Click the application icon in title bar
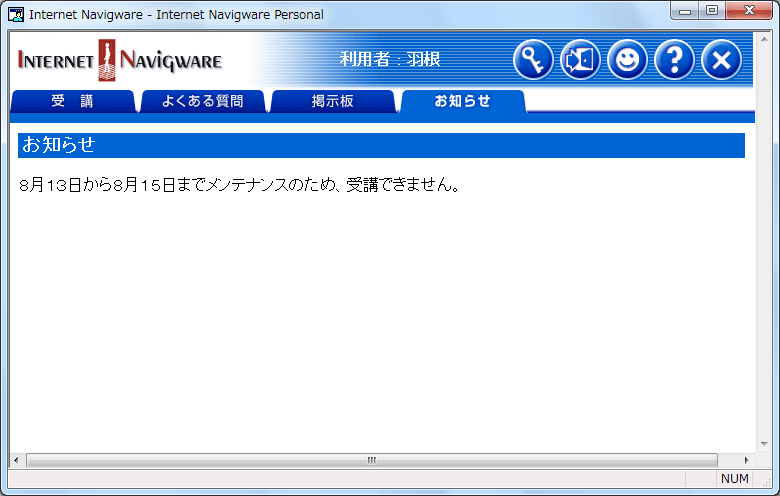780x496 pixels. pos(16,14)
